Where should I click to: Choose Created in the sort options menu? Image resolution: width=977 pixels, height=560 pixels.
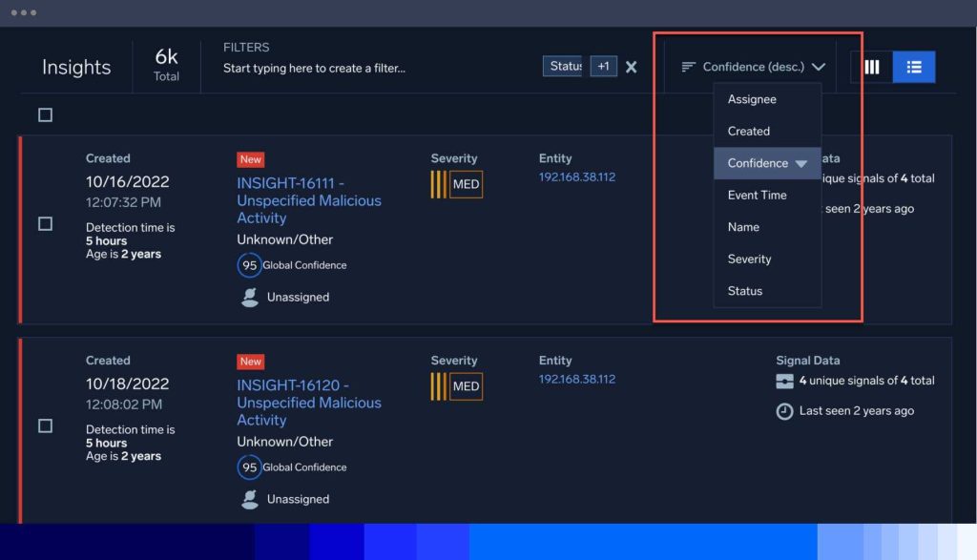(749, 131)
